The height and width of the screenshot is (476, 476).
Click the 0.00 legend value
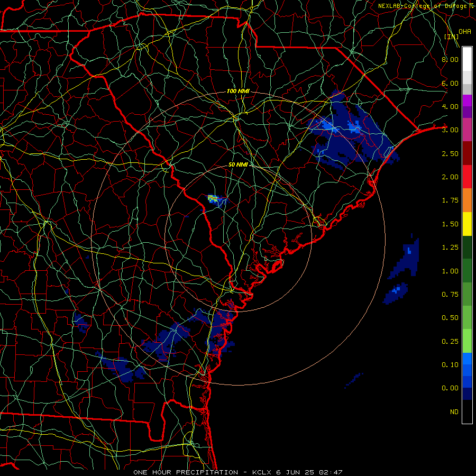coord(450,388)
